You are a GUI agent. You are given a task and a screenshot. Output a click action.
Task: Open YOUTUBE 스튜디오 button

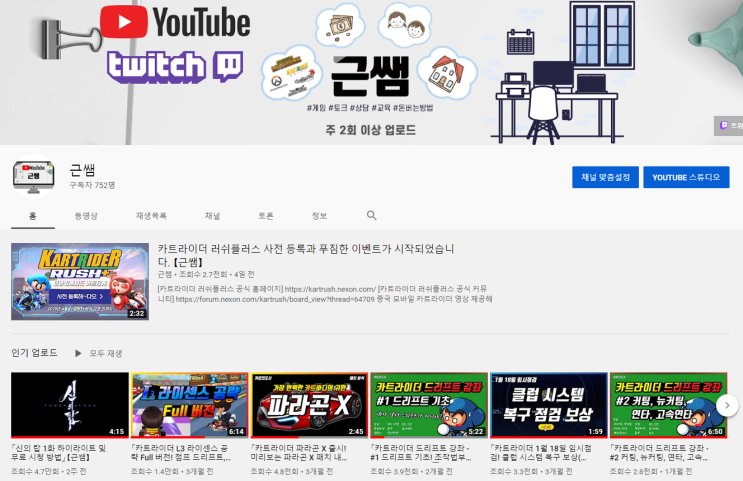tap(686, 177)
